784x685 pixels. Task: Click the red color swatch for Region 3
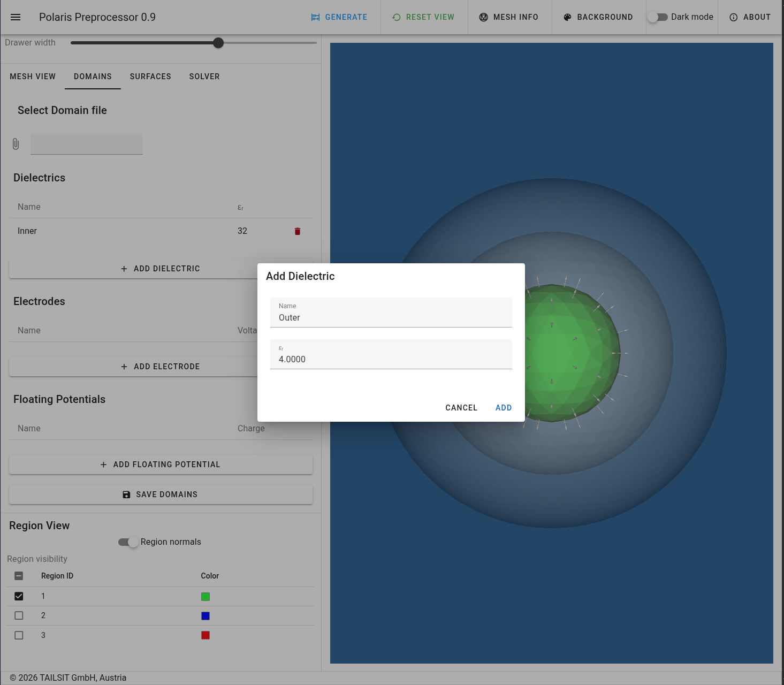pyautogui.click(x=205, y=635)
